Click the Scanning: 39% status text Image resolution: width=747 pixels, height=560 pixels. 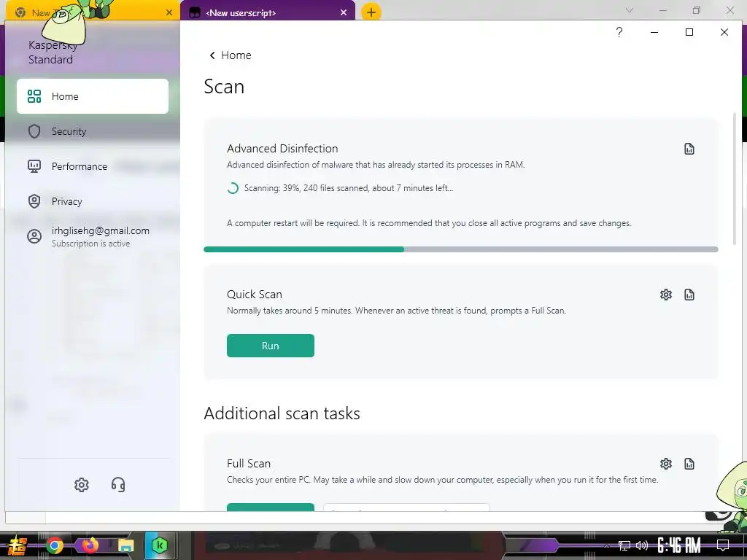pos(348,188)
